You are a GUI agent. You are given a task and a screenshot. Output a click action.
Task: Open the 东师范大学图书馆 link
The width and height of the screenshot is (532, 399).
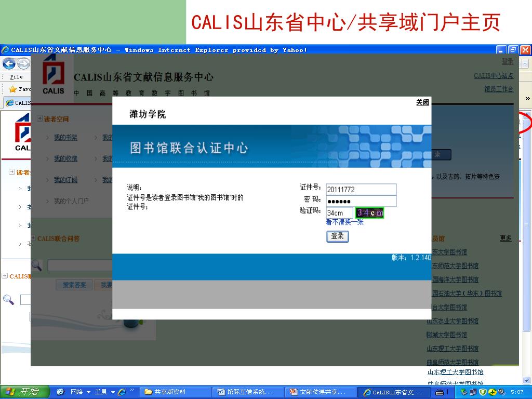[455, 265]
